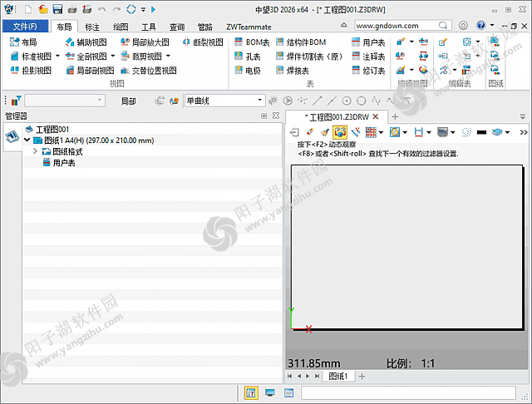Click the new file icon
Screen dimensions: 532x404
(x=28, y=9)
